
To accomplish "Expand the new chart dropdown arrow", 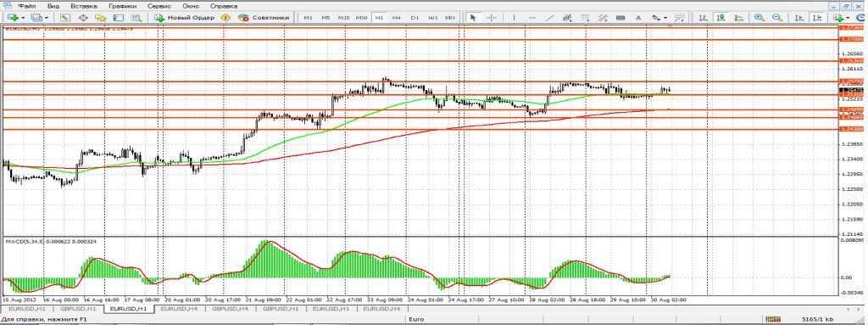I will (x=23, y=18).
